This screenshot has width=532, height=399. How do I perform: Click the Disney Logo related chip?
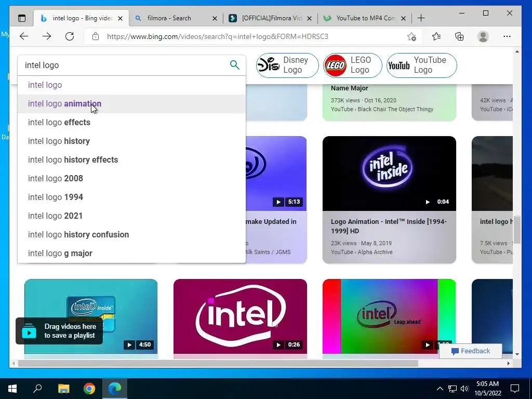tap(287, 65)
